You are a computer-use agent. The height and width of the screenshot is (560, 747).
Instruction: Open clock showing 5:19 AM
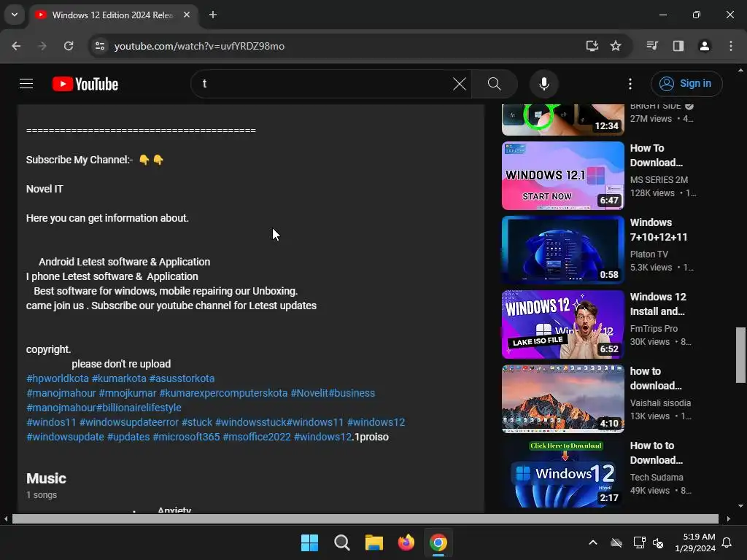695,542
